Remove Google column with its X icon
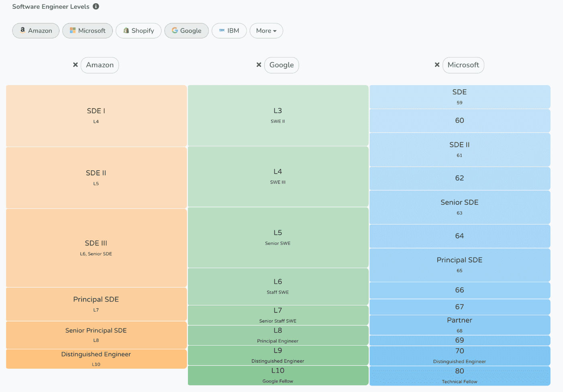563x392 pixels. 259,65
